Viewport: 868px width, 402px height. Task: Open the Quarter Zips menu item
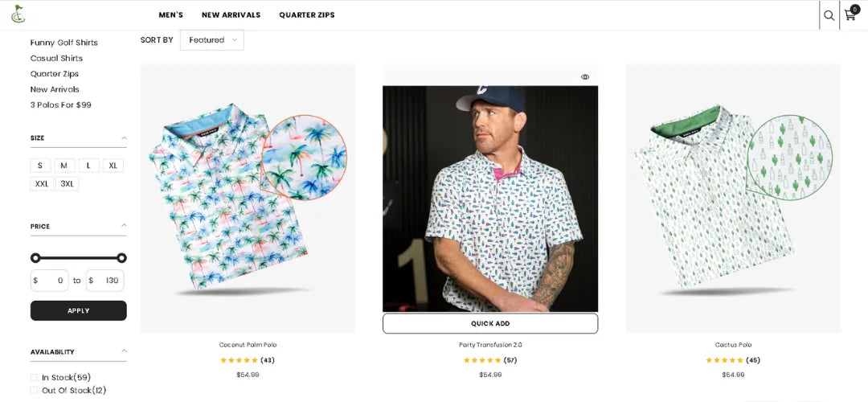[307, 15]
